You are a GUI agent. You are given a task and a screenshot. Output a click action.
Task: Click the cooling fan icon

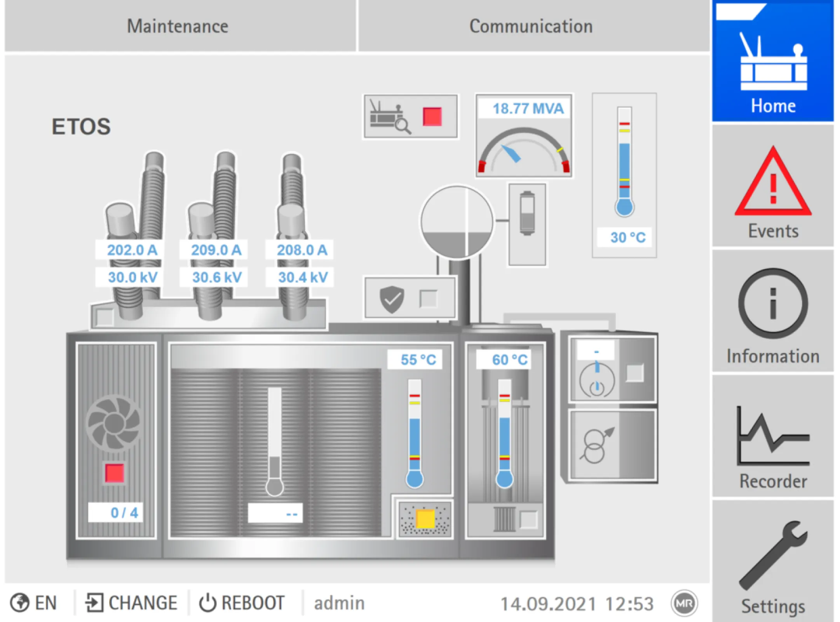click(114, 423)
